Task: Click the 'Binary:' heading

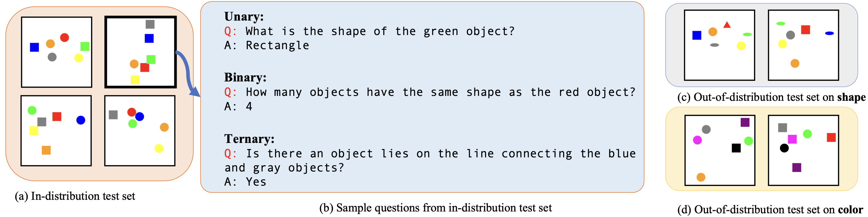Action: point(245,77)
